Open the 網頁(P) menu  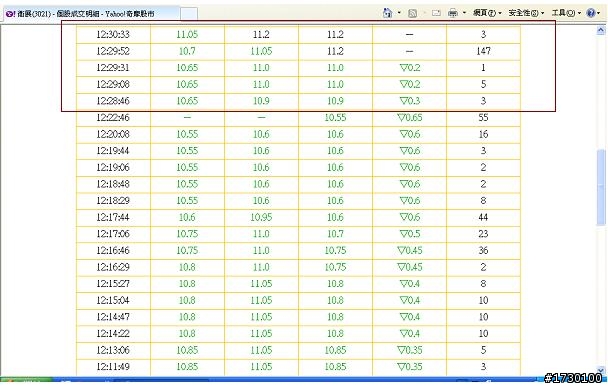tap(487, 13)
